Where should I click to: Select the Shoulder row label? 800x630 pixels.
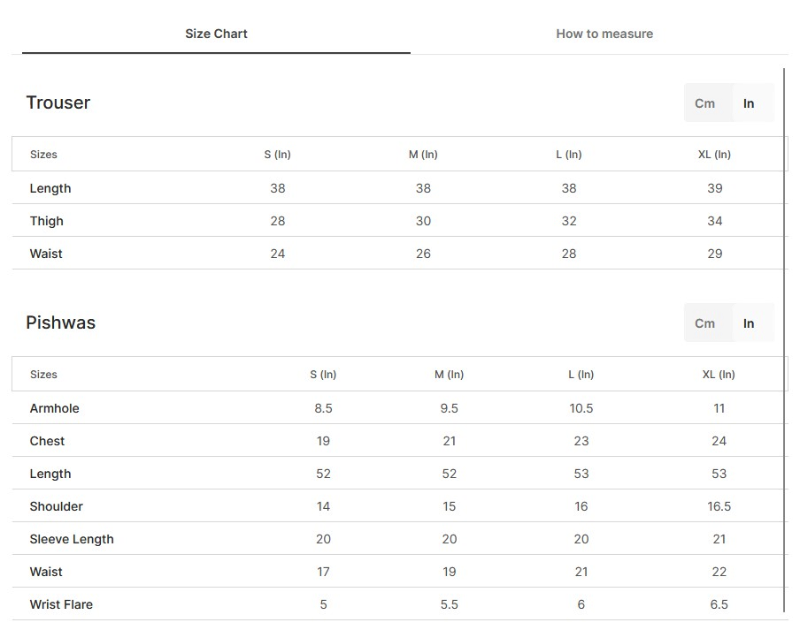56,506
